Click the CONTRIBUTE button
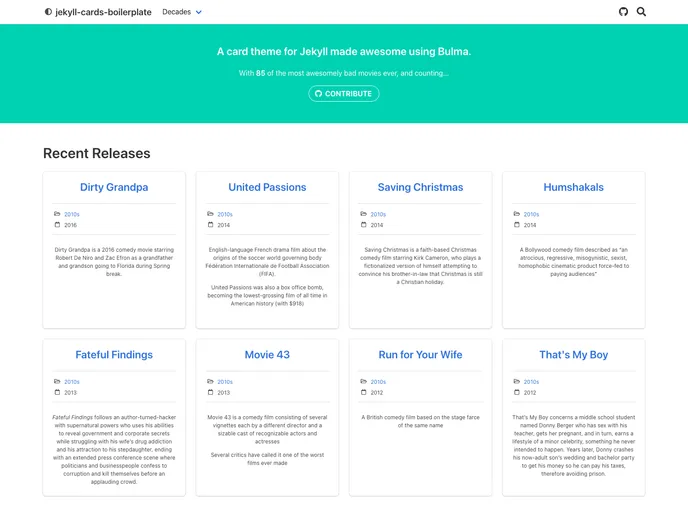Viewport: 688px width, 512px height. [x=344, y=93]
